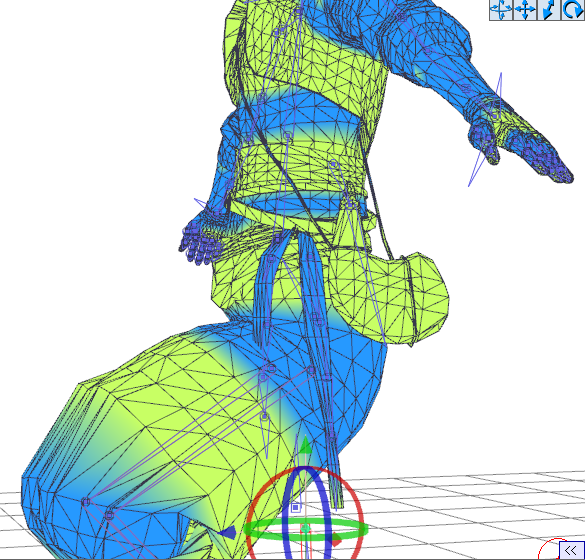Grab the blue left-pointing arrow gizmo handle
The image size is (585, 560).
coord(227,532)
